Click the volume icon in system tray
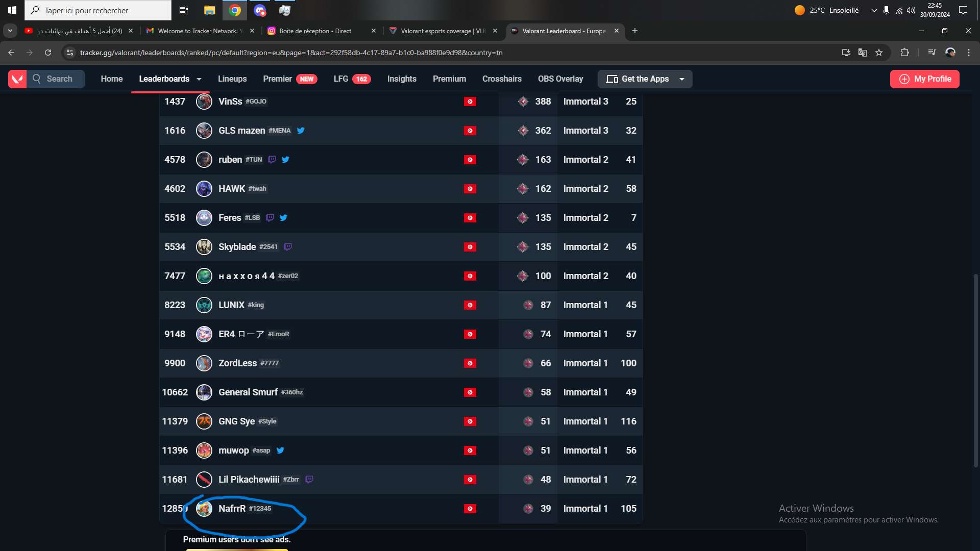The image size is (980, 551). pos(911,10)
